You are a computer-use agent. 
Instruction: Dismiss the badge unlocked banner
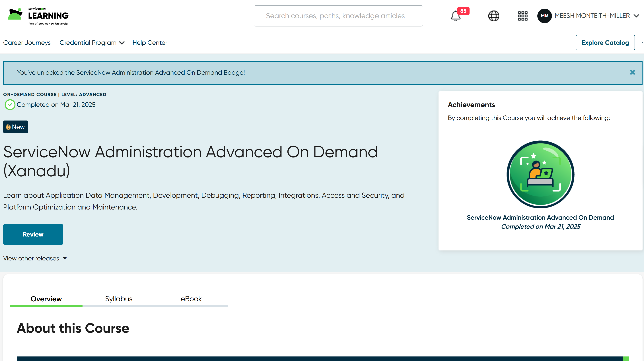tap(632, 73)
